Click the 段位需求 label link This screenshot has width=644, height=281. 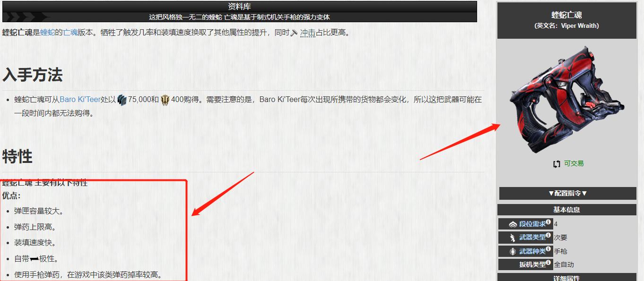tap(532, 224)
